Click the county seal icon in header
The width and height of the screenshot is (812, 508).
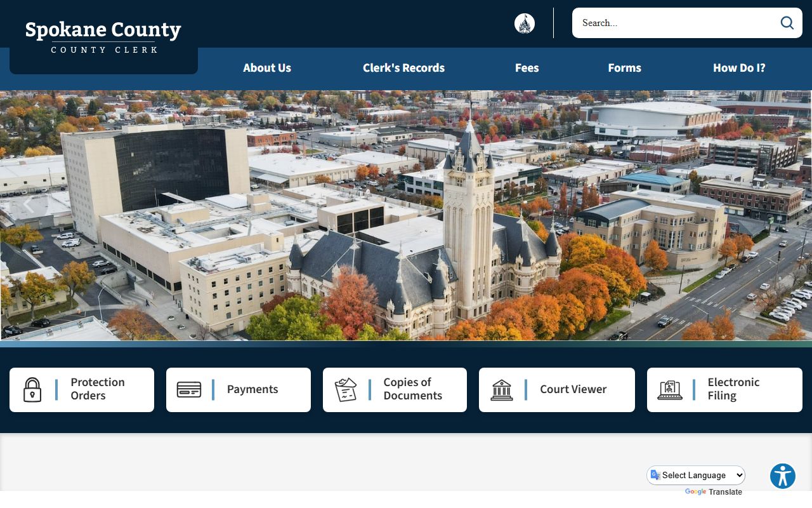point(524,23)
